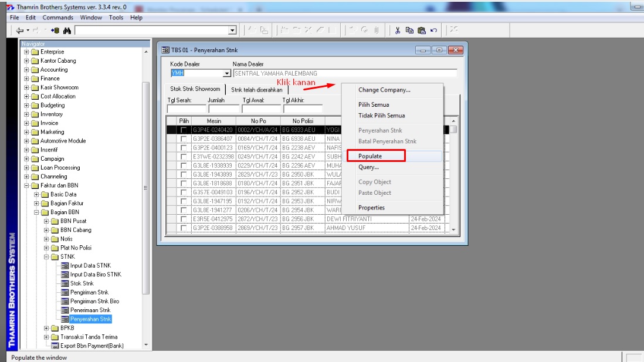Select the checkbox for row G3L8E-1943899
Image resolution: width=644 pixels, height=362 pixels.
pyautogui.click(x=184, y=174)
